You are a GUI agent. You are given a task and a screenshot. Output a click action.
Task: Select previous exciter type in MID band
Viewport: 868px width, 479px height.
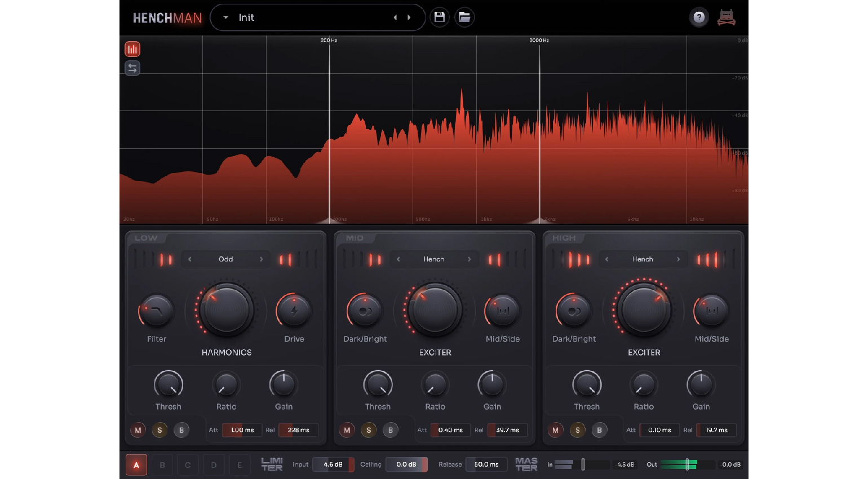click(398, 259)
